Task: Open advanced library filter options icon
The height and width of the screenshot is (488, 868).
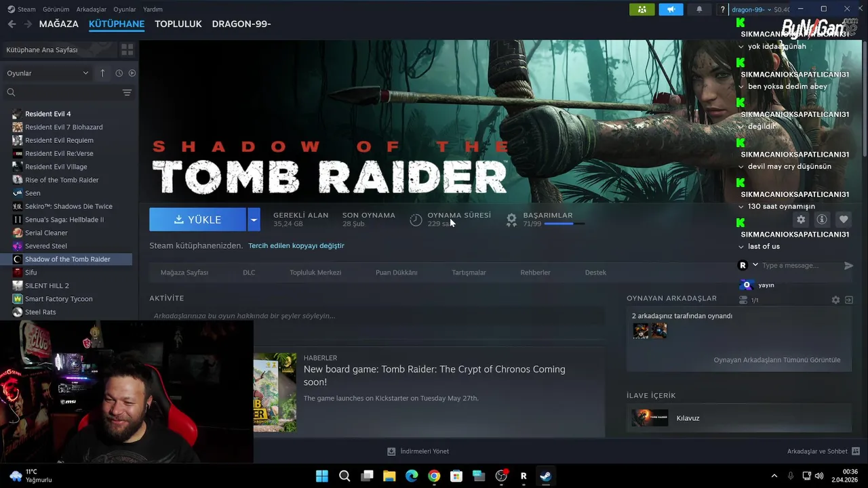Action: [x=127, y=92]
